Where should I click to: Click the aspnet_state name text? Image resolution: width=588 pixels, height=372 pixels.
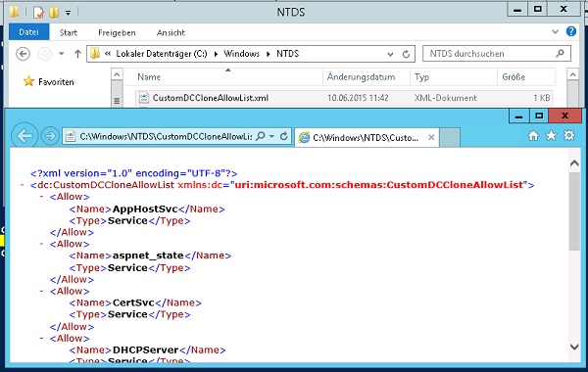tap(148, 256)
